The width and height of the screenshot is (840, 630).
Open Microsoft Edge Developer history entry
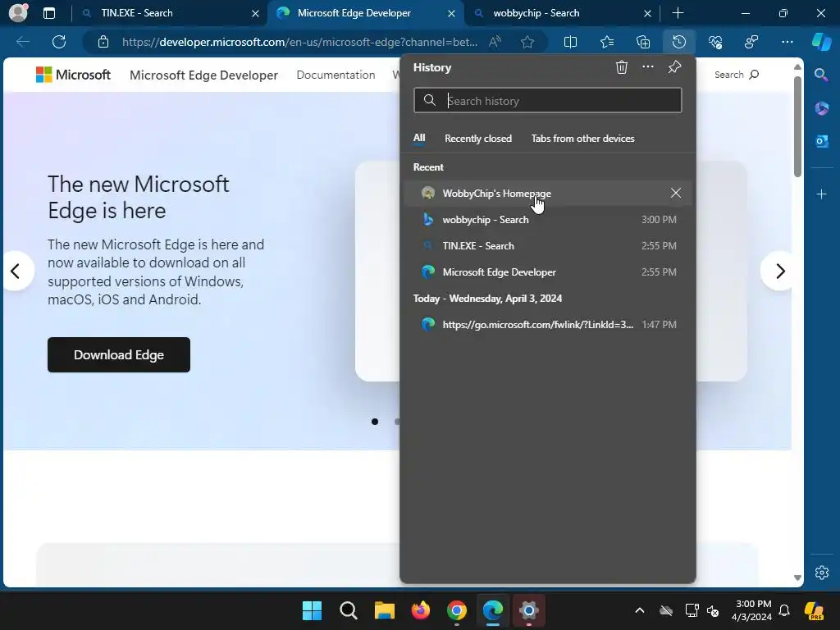[547, 272]
